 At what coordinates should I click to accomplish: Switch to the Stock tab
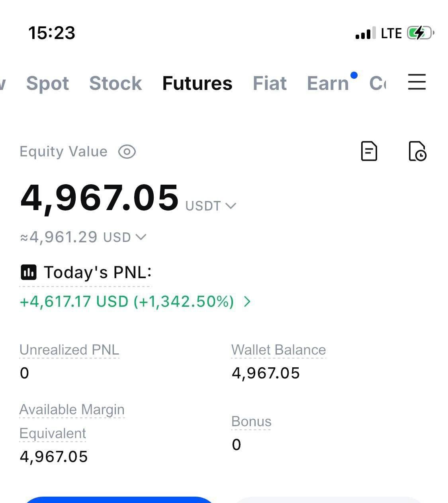[x=115, y=83]
